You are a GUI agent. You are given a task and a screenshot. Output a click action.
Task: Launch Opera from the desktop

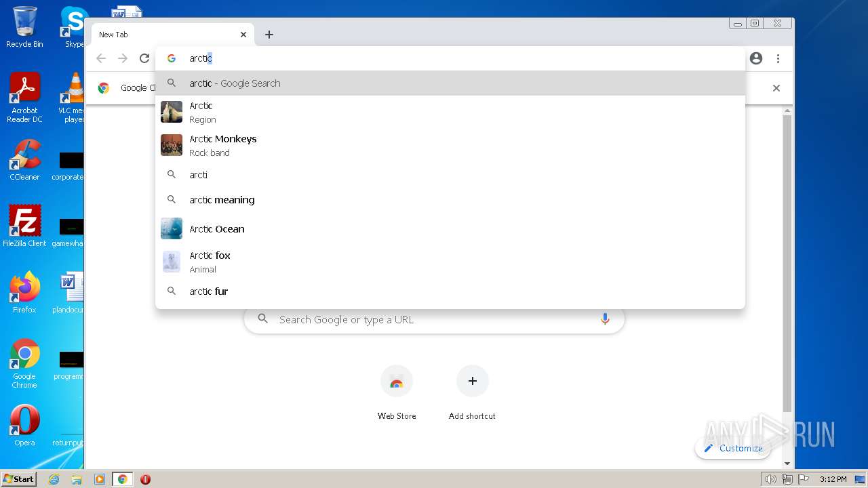[x=24, y=426]
